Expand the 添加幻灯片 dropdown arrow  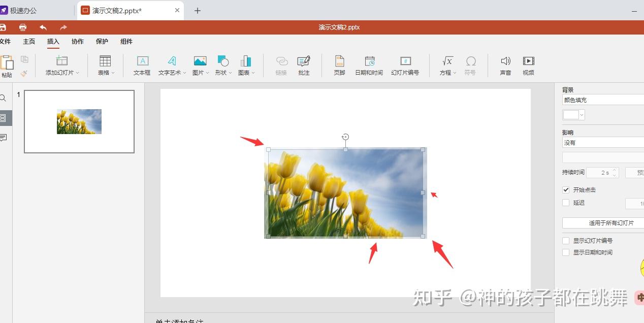point(78,73)
